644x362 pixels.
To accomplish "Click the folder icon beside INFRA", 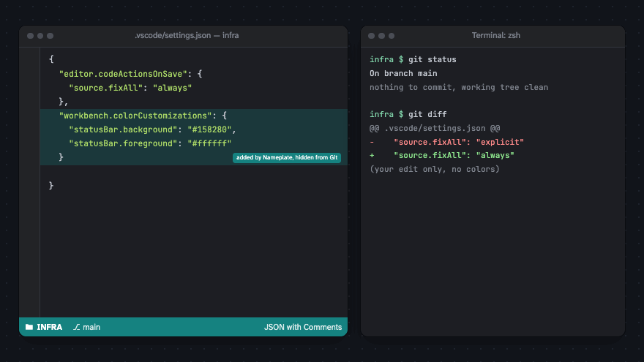I will 29,327.
